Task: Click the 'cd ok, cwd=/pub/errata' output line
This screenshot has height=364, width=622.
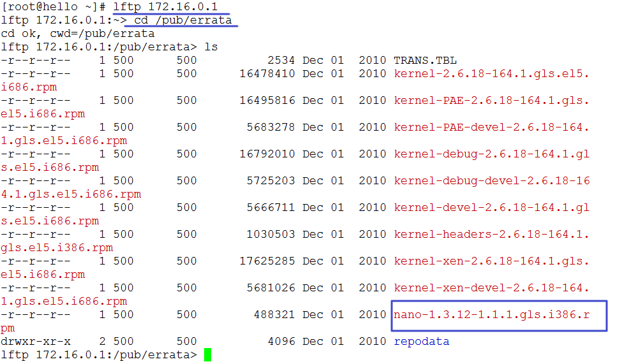Action: [x=78, y=34]
